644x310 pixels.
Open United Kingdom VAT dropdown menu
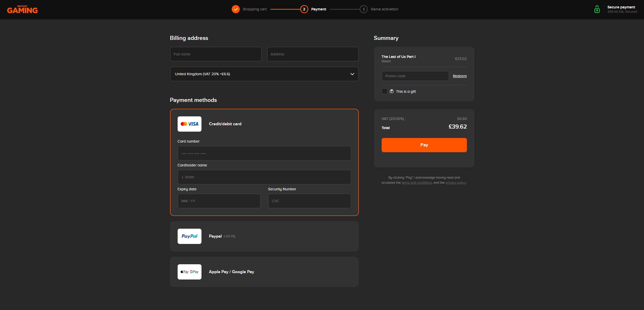pos(264,74)
